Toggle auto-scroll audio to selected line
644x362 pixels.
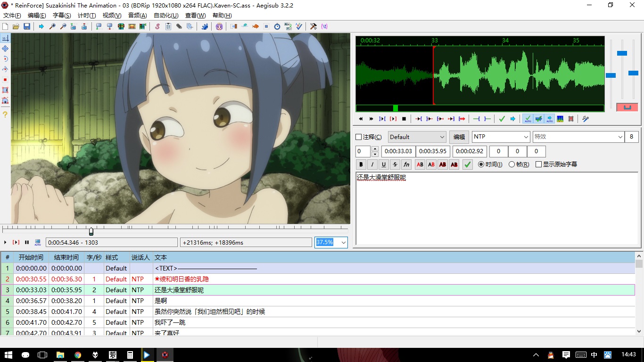(x=549, y=119)
